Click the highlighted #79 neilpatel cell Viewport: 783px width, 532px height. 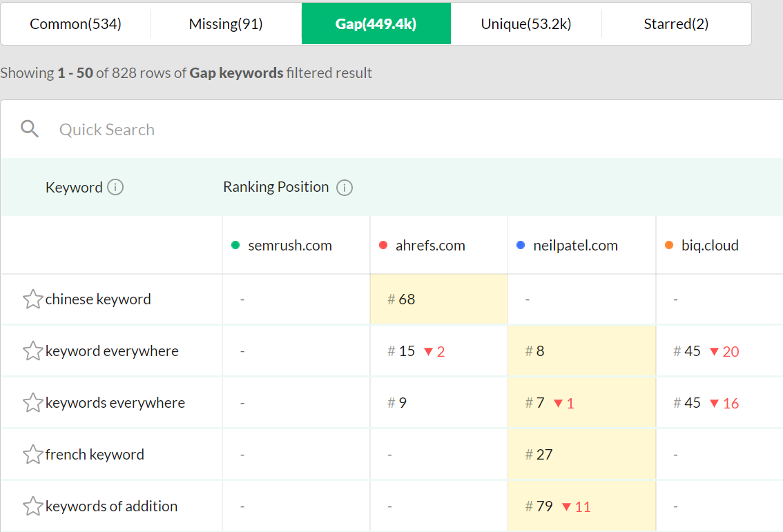click(x=582, y=506)
